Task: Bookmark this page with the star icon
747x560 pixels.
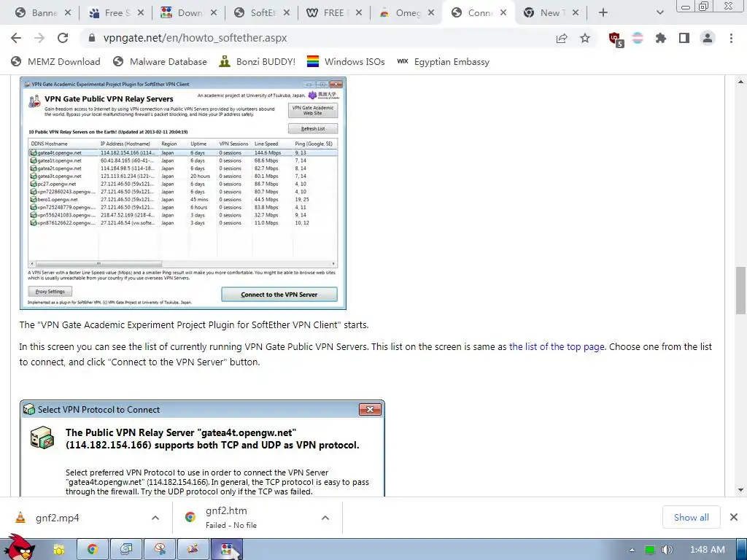Action: 585,38
